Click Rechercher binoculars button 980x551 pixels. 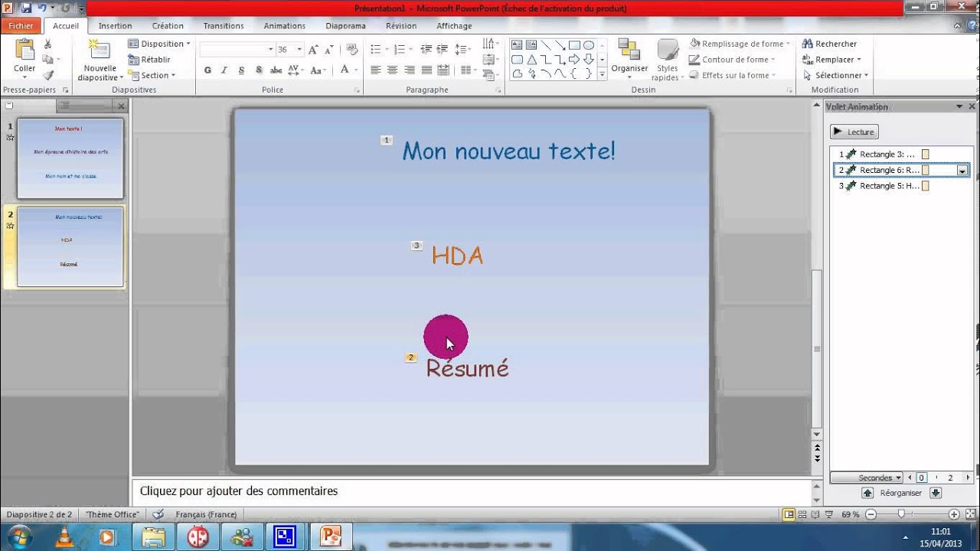(x=829, y=44)
